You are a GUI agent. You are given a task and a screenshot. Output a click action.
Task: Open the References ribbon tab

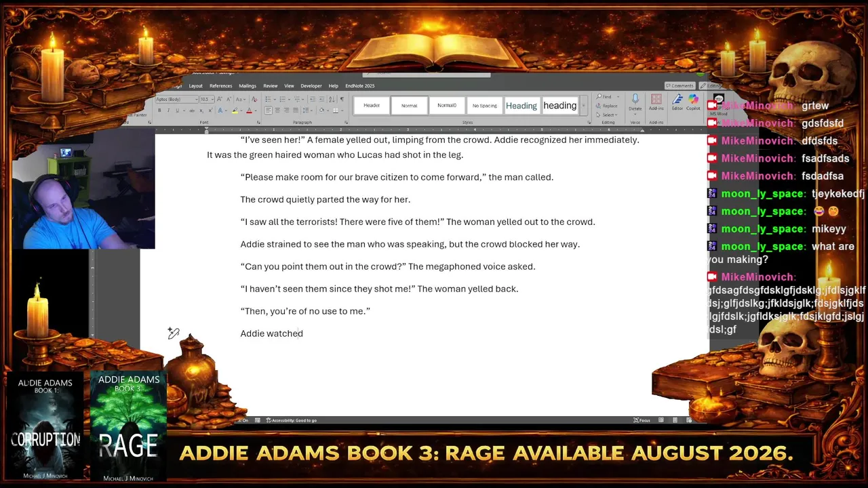[x=220, y=86]
